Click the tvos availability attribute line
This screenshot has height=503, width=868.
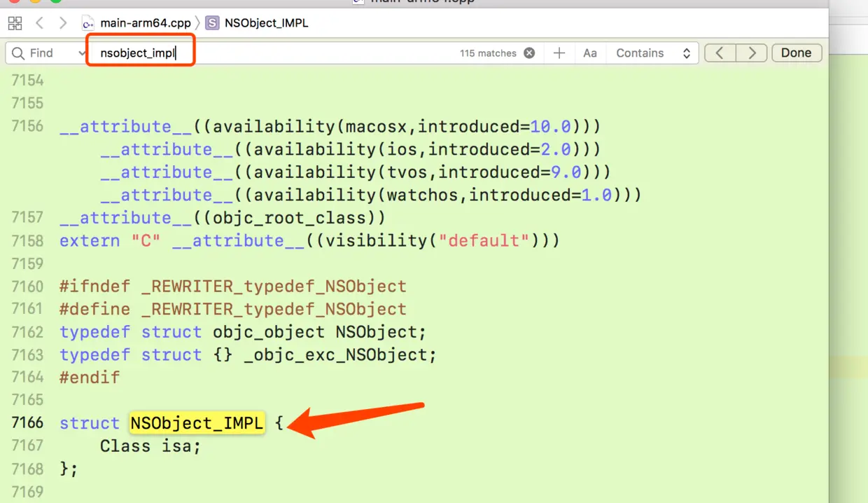[356, 172]
